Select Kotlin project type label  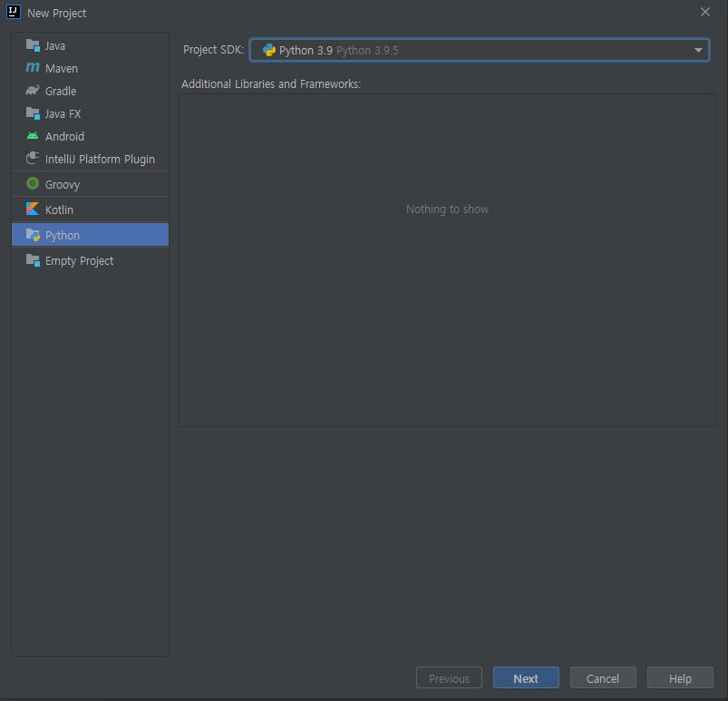coord(59,210)
